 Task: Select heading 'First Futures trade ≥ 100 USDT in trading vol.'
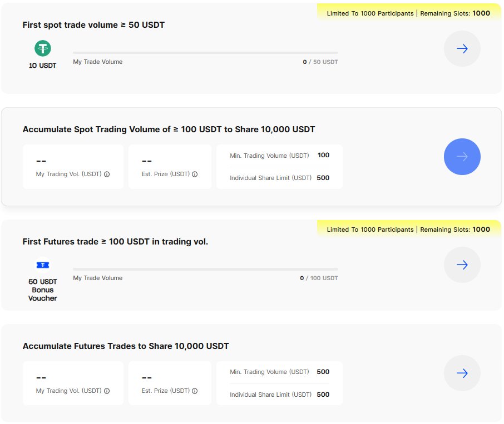click(115, 241)
